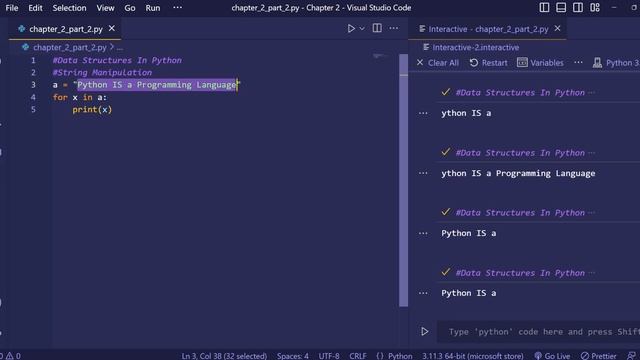
Task: Execute interactive input with play icon
Action: point(424,331)
